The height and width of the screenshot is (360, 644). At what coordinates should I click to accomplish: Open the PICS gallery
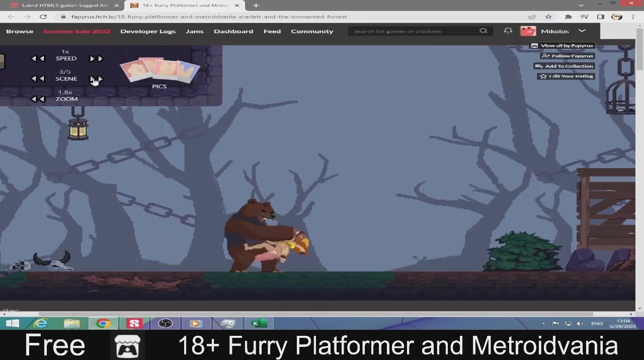coord(159,74)
